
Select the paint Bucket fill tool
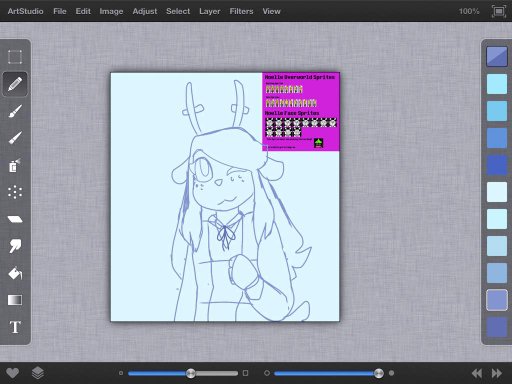pyautogui.click(x=15, y=273)
